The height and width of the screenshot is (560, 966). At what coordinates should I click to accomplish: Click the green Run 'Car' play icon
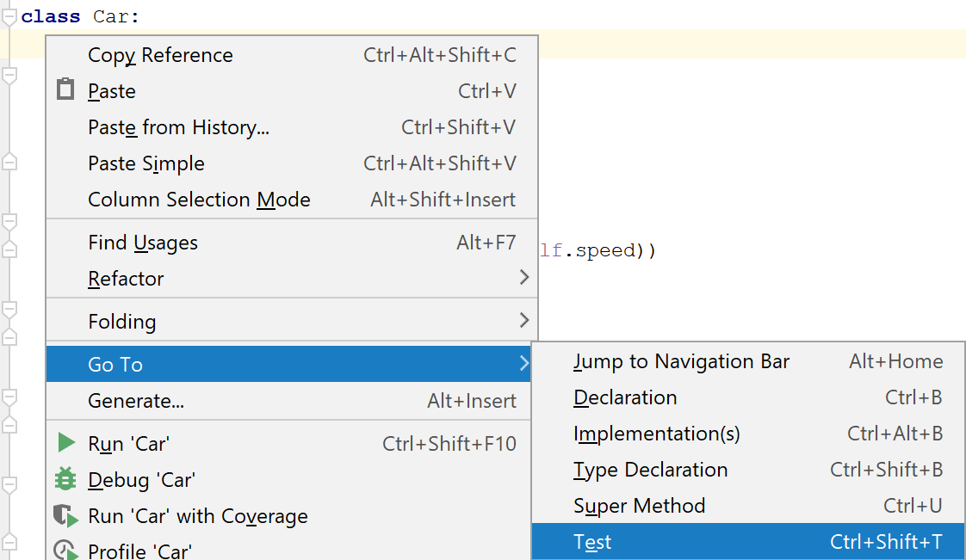click(x=66, y=443)
